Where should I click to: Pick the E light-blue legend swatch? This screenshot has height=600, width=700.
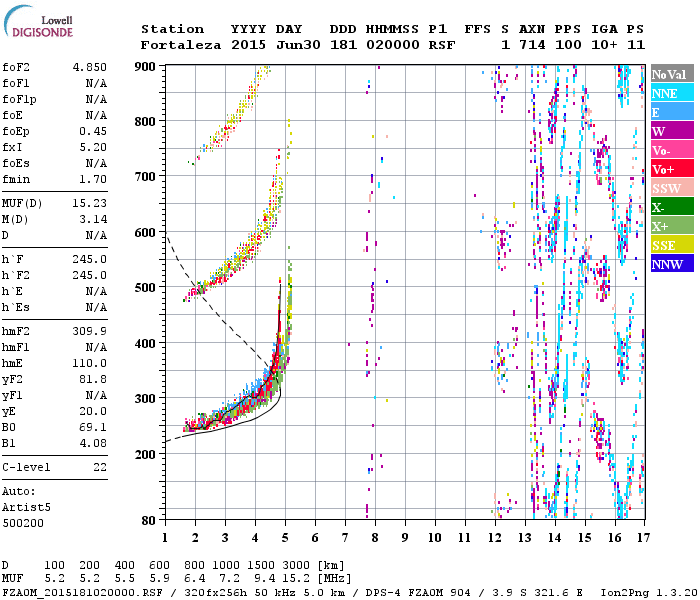[x=671, y=112]
